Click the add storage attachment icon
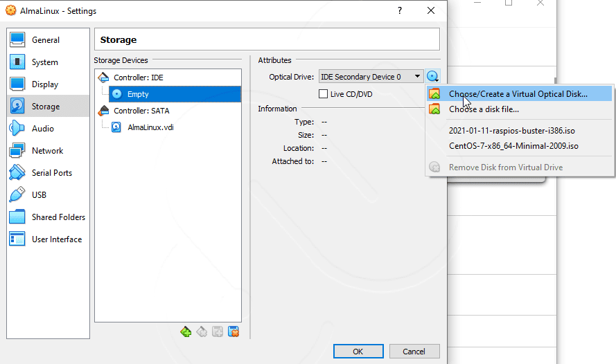The width and height of the screenshot is (616, 364). [x=218, y=332]
